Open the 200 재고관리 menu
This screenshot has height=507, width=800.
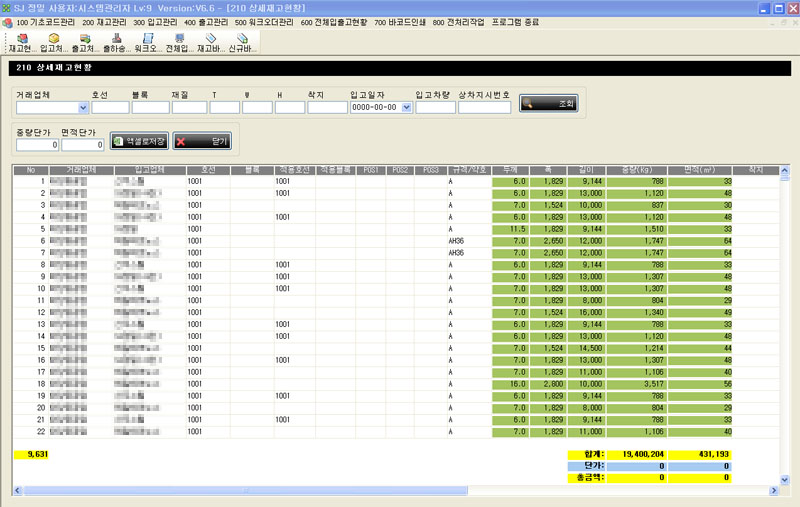(106, 21)
